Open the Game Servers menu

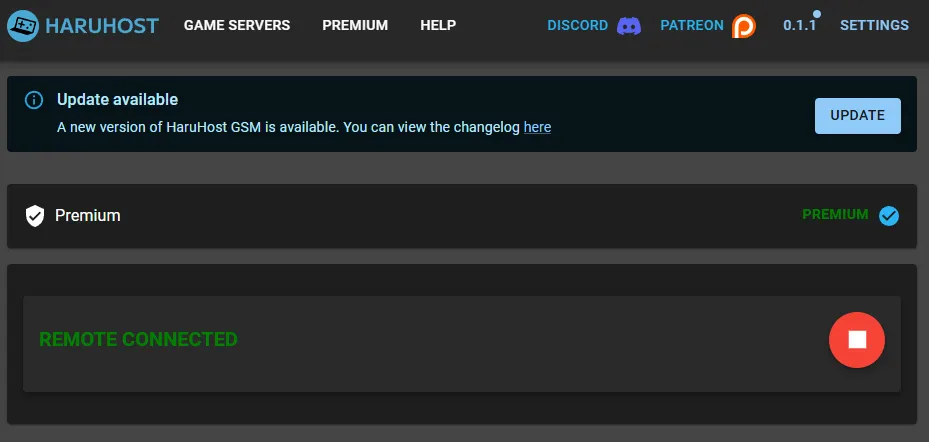pos(237,25)
